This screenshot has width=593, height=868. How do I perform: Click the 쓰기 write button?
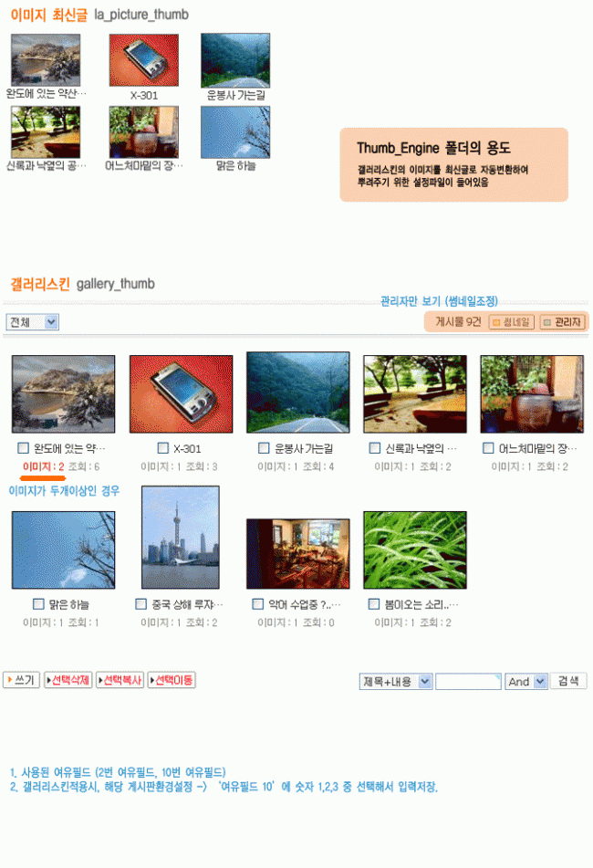pos(22,680)
